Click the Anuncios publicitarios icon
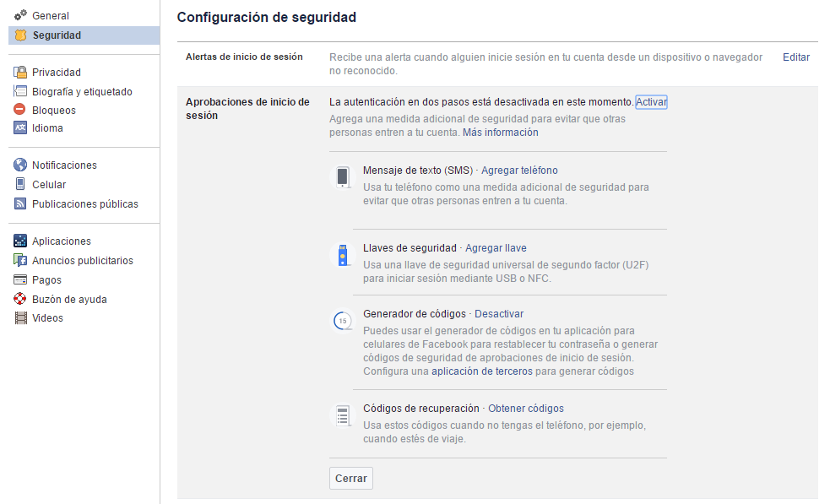Viewport: 830px width, 504px height. (20, 260)
